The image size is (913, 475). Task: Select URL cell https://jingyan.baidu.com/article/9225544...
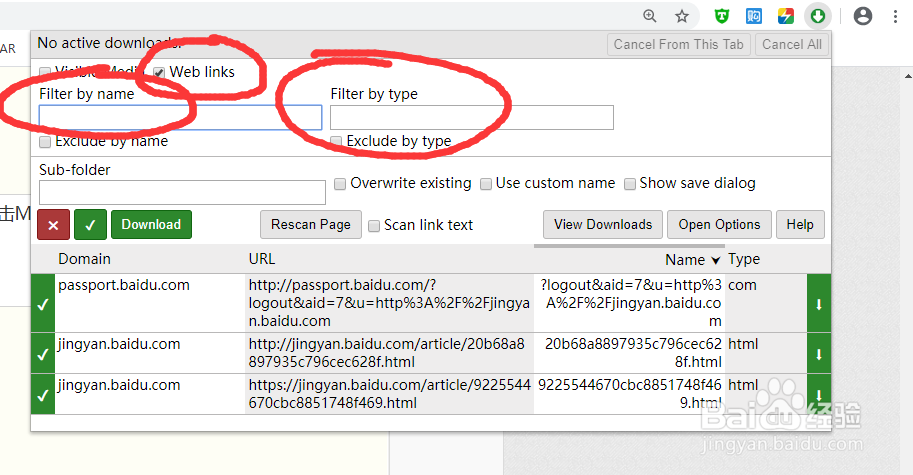coord(388,395)
